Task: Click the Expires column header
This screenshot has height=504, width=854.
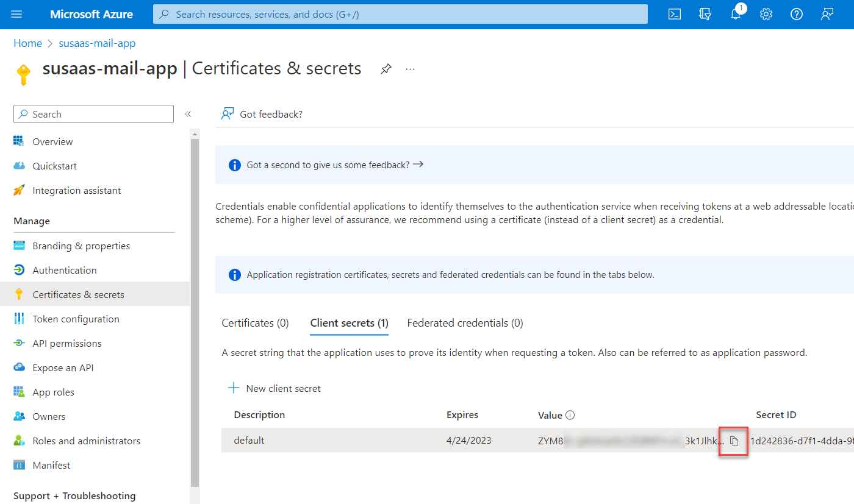Action: pyautogui.click(x=462, y=415)
